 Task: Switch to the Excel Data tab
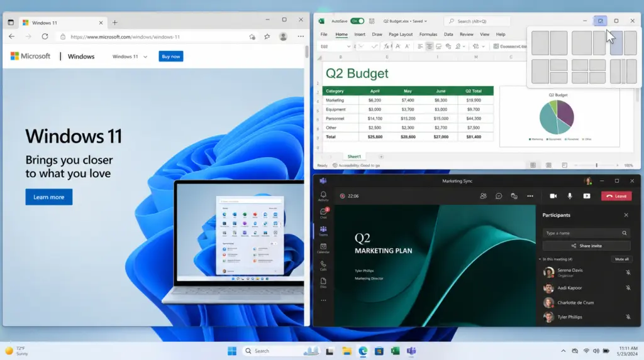click(x=448, y=35)
